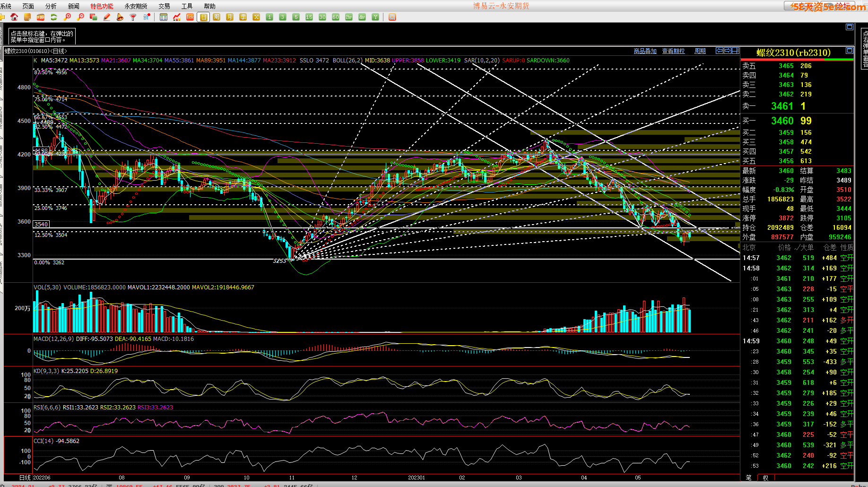Click the 查看期权 link
Image resolution: width=868 pixels, height=487 pixels.
[x=673, y=51]
